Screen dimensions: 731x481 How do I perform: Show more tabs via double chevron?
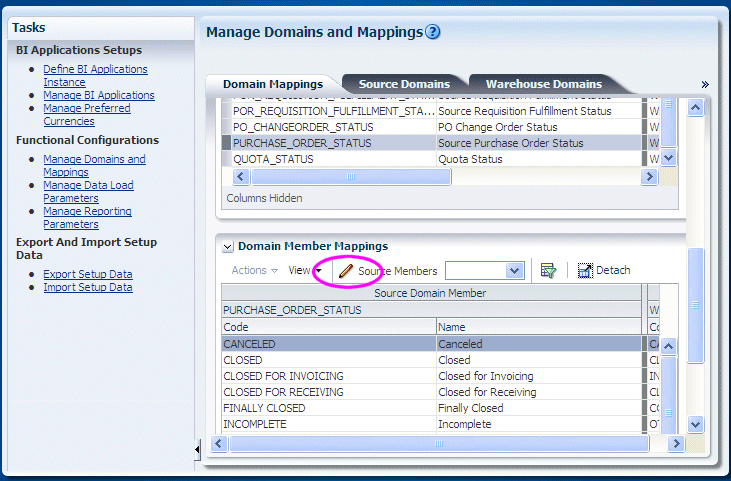(x=705, y=84)
